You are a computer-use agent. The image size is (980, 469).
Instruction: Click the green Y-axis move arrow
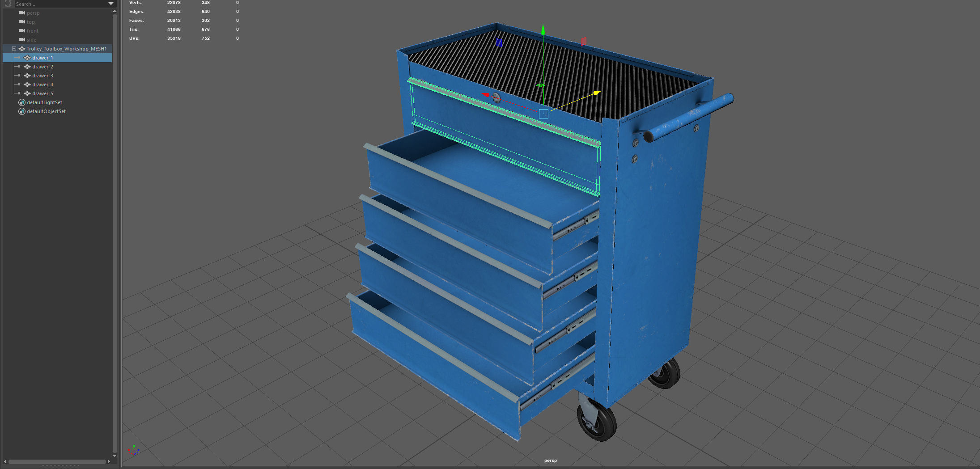pos(543,30)
